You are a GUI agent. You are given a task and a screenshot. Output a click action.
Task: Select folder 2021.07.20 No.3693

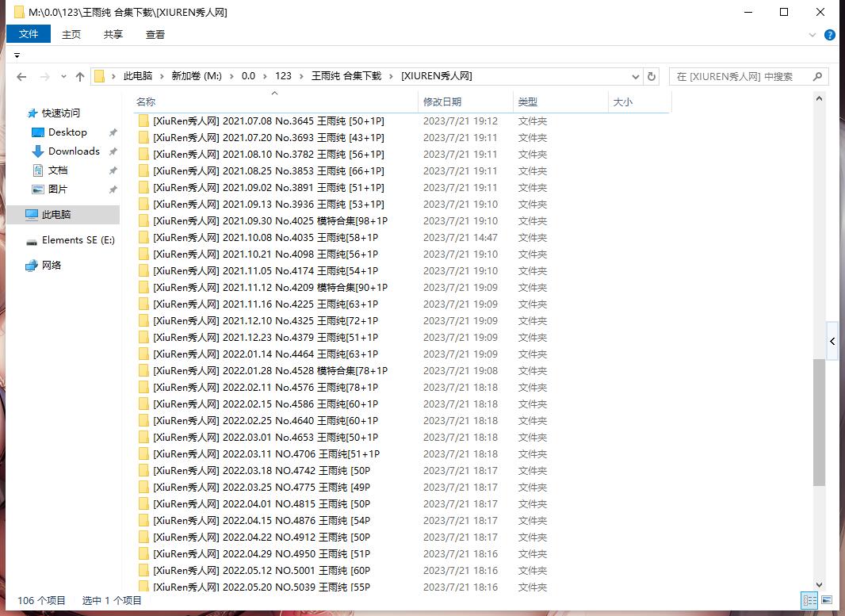(269, 138)
